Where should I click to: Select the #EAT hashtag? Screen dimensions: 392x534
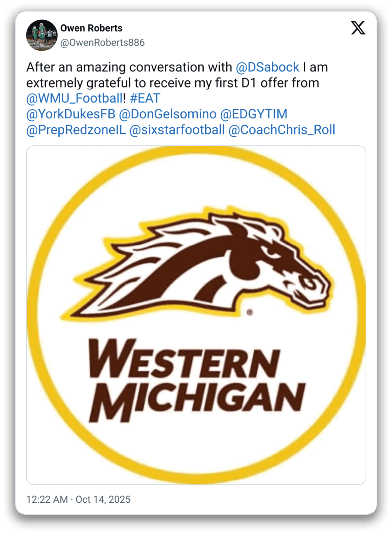145,99
